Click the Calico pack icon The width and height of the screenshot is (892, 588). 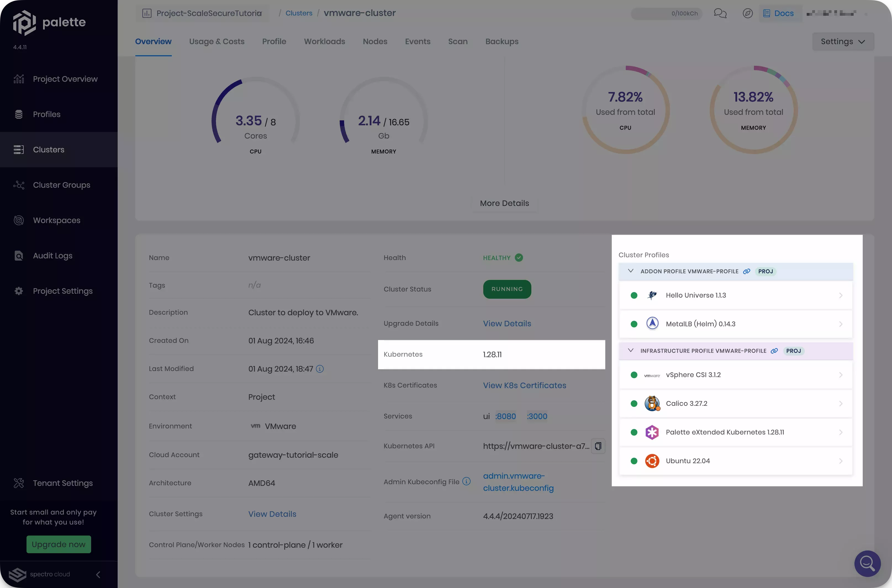point(652,404)
